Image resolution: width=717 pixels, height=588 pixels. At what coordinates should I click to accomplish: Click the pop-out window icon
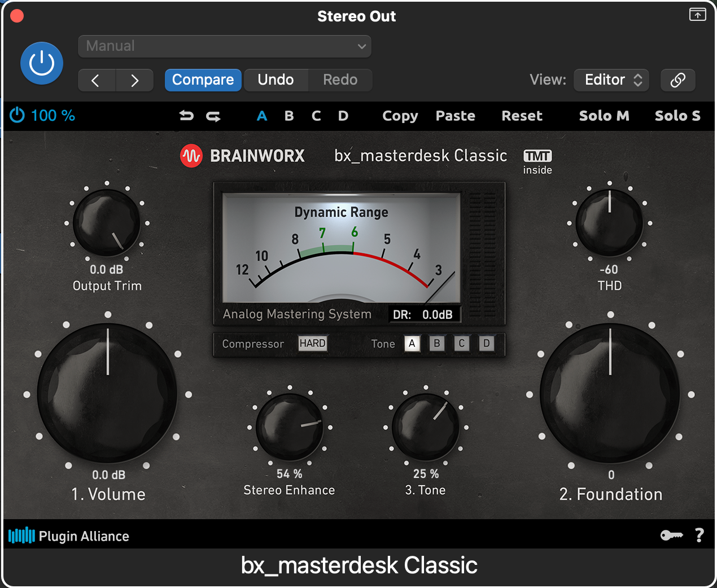(698, 15)
